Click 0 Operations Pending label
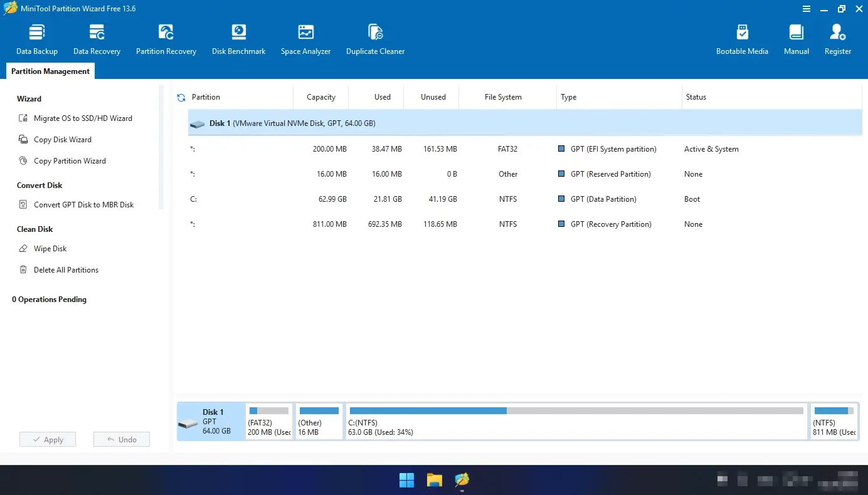 (49, 300)
